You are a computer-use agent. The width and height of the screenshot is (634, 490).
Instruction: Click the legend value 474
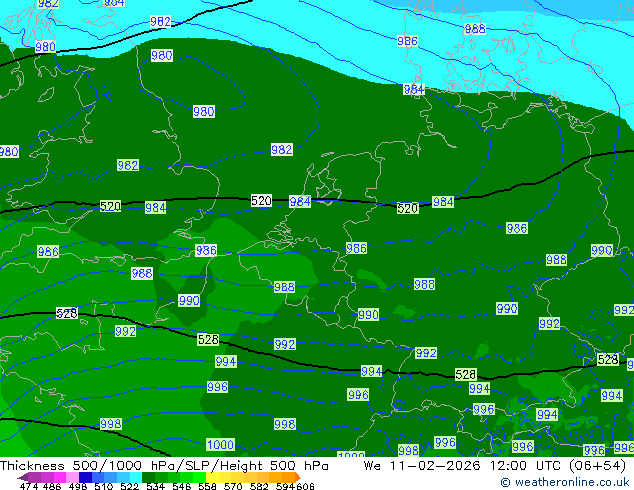(29, 487)
